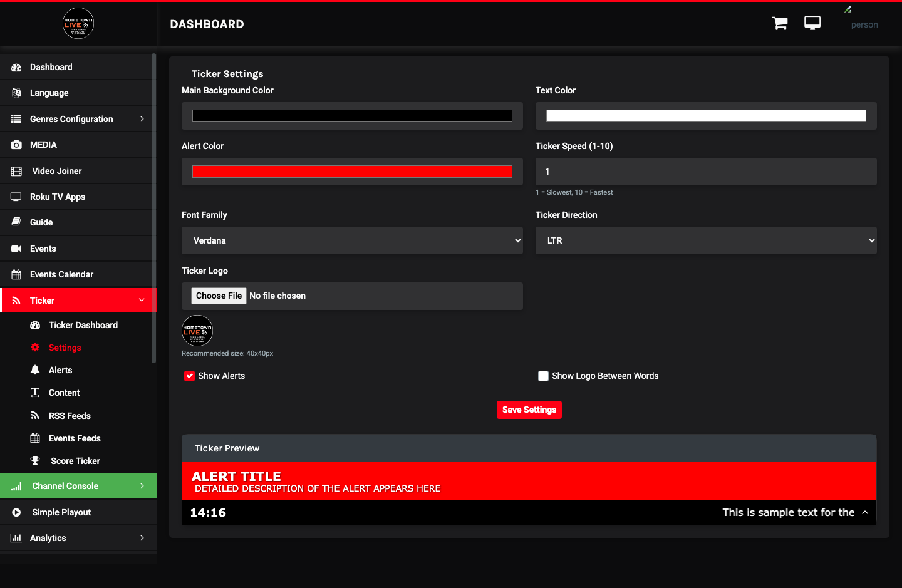Image resolution: width=902 pixels, height=588 pixels.
Task: Click the sidebar scrollbar
Action: tap(154, 208)
